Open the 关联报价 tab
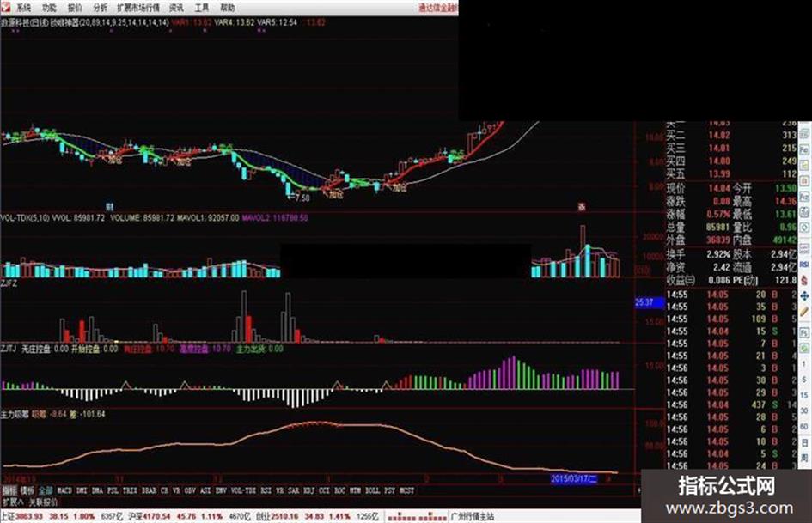The width and height of the screenshot is (812, 523). [x=43, y=502]
